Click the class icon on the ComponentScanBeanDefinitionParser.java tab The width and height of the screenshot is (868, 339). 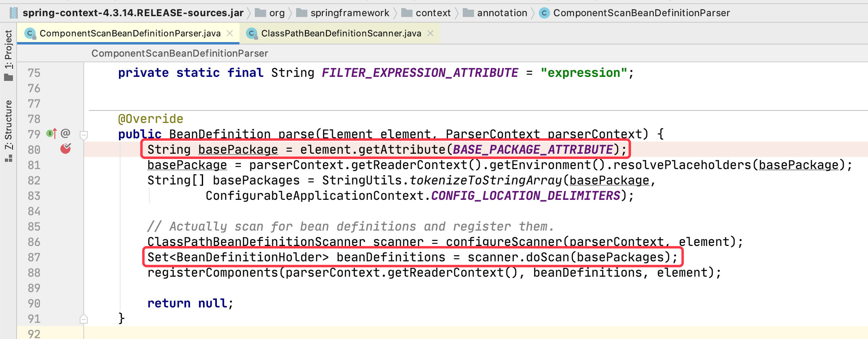(x=30, y=33)
